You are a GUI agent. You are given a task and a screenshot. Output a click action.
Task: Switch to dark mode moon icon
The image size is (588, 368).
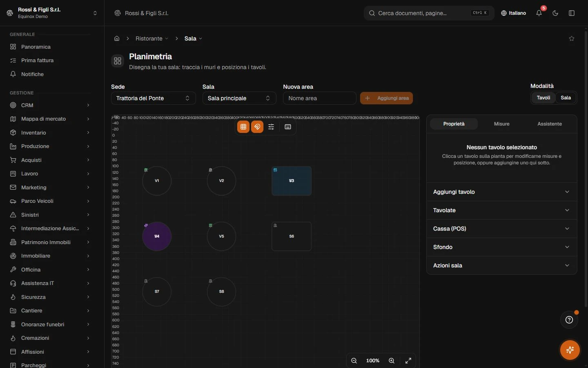point(555,13)
